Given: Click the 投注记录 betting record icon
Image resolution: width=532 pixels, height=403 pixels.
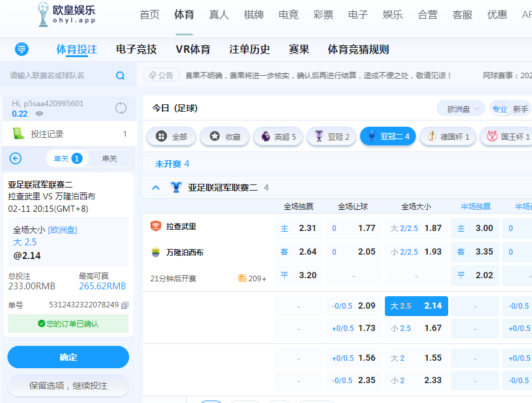Looking at the screenshot, I should click(x=19, y=134).
